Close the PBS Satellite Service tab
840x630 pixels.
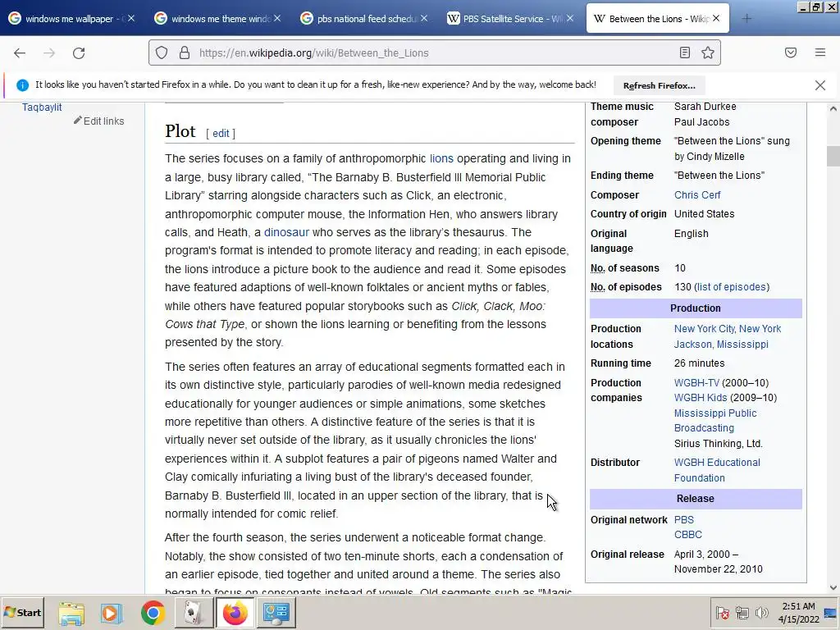coord(570,18)
